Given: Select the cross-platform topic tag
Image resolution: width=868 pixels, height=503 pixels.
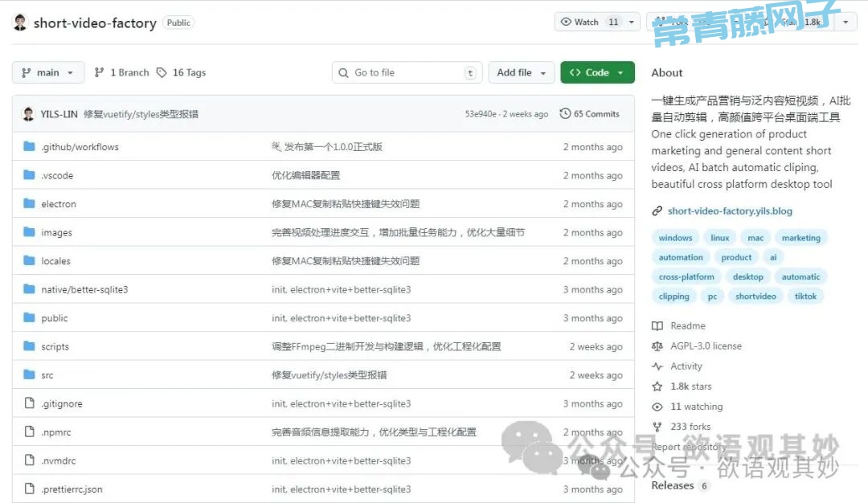Looking at the screenshot, I should (686, 277).
